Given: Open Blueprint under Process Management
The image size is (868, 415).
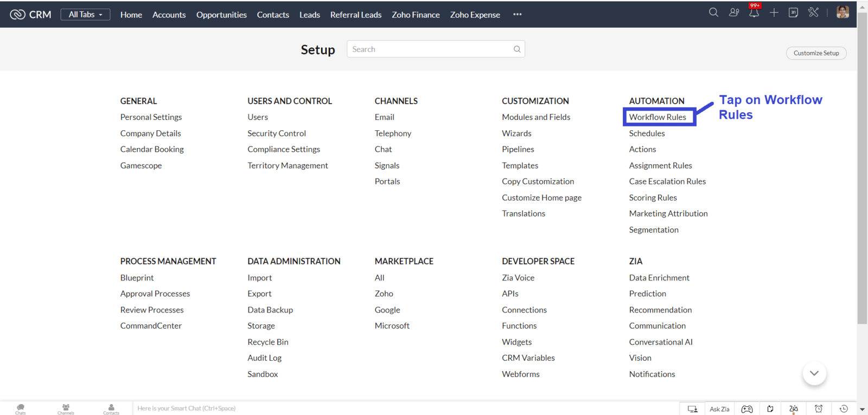Looking at the screenshot, I should pos(137,278).
